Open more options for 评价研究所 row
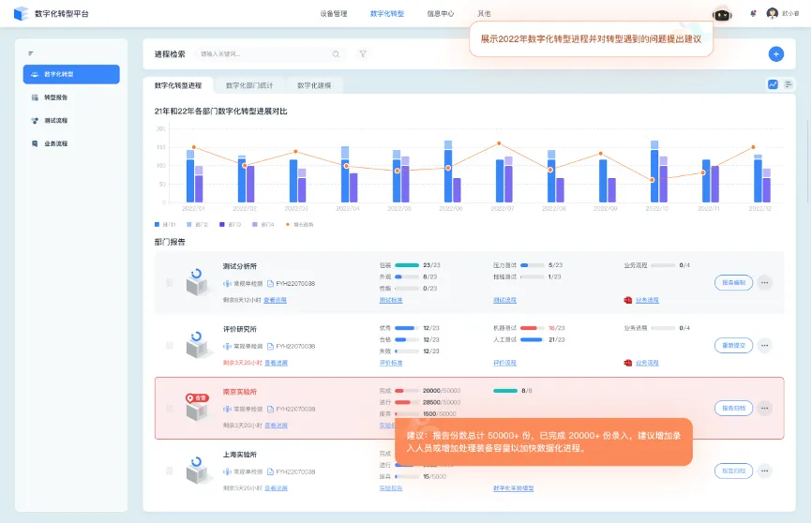Image resolution: width=812 pixels, height=523 pixels. [764, 346]
